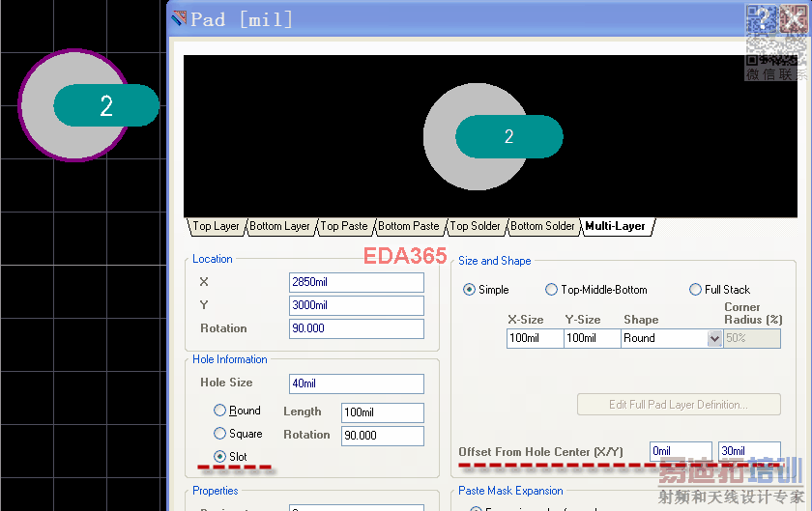Click the Y-Size cell 100mil
Screen dimensions: 812x511
pos(592,339)
